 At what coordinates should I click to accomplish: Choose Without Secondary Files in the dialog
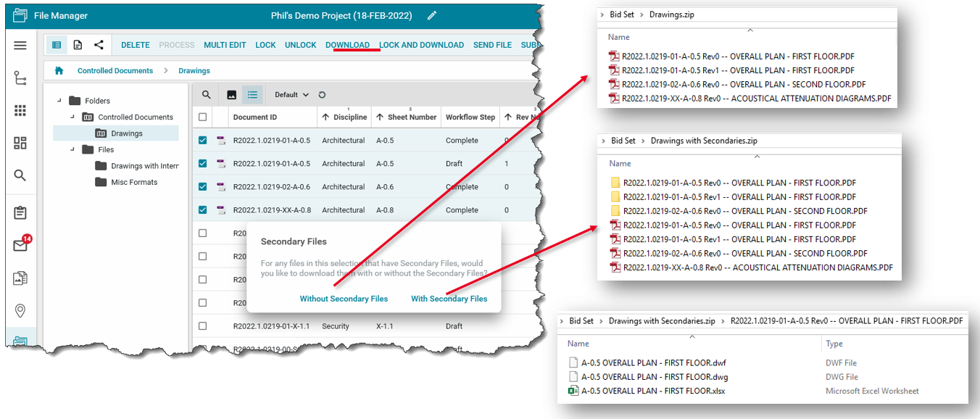[x=344, y=299]
